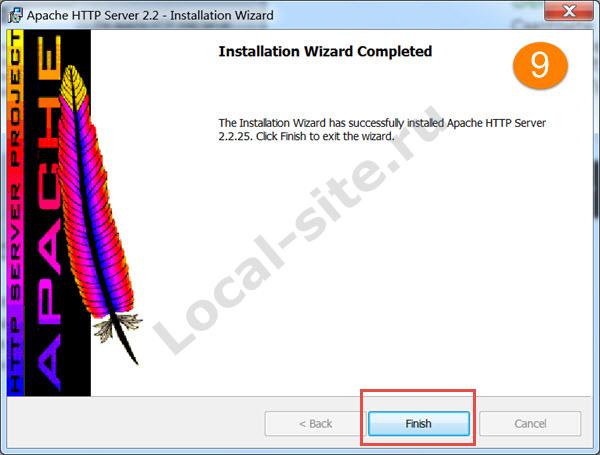Click the success message mentioning version 2.2.25

coord(382,129)
